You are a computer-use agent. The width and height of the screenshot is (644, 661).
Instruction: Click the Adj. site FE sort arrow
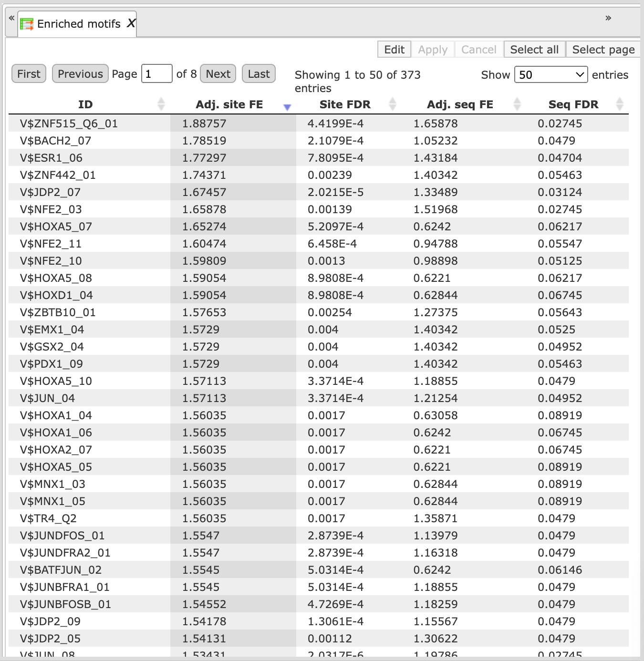click(287, 107)
